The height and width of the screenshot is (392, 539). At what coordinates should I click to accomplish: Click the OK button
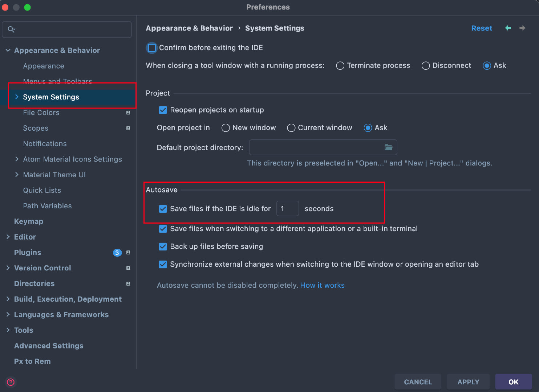click(x=514, y=382)
